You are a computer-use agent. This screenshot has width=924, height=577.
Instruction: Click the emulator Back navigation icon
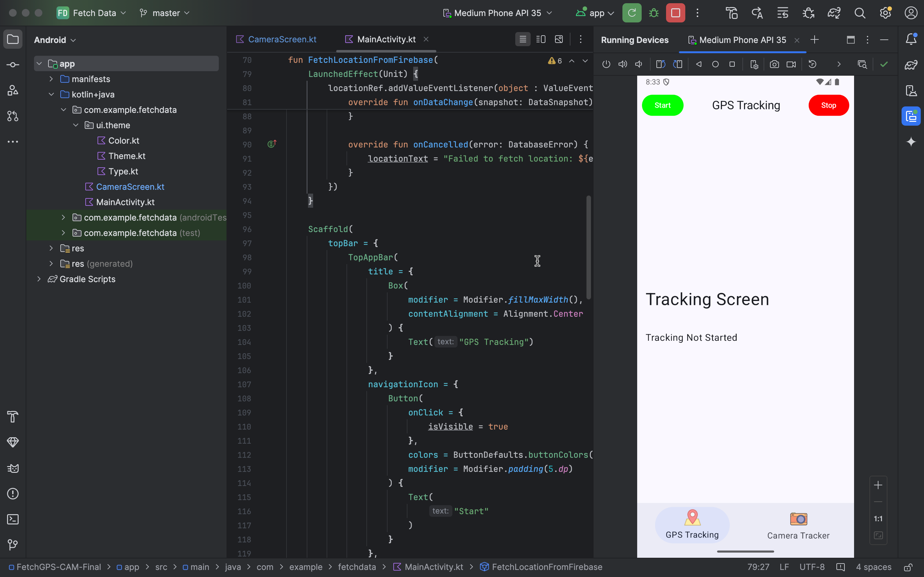[x=699, y=64]
